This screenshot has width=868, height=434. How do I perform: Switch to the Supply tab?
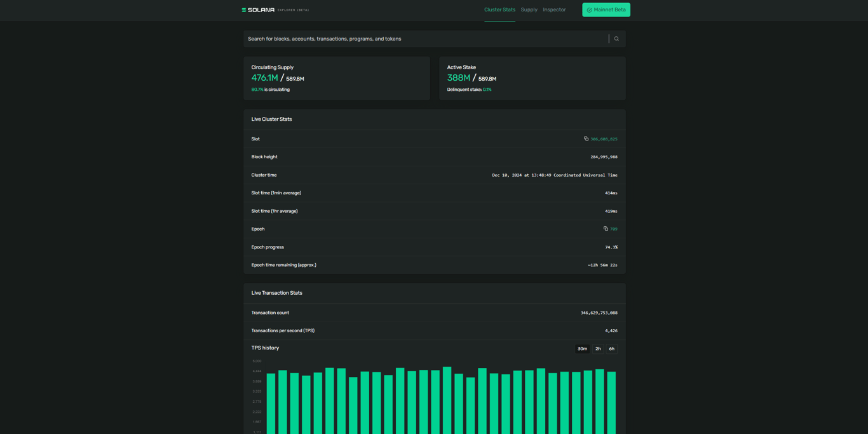pos(529,10)
